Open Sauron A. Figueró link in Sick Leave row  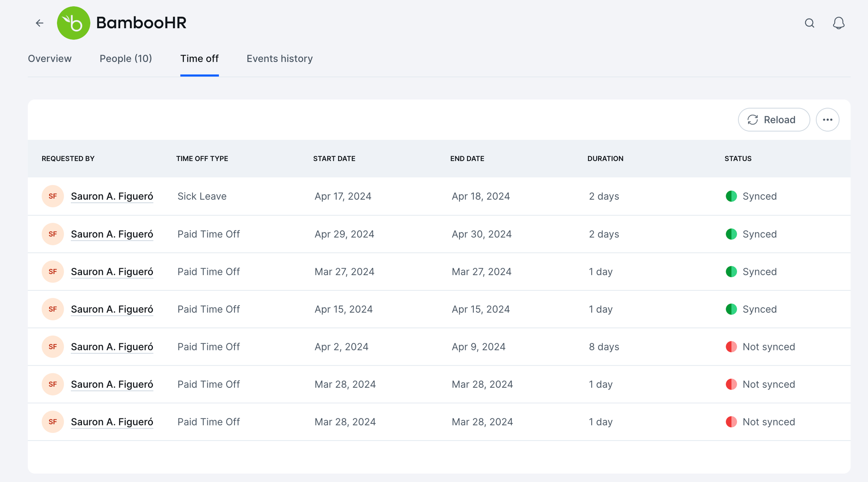(x=112, y=196)
